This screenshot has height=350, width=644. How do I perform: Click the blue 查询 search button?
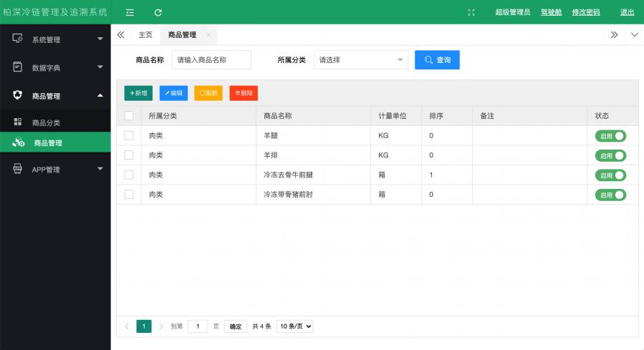(x=437, y=60)
